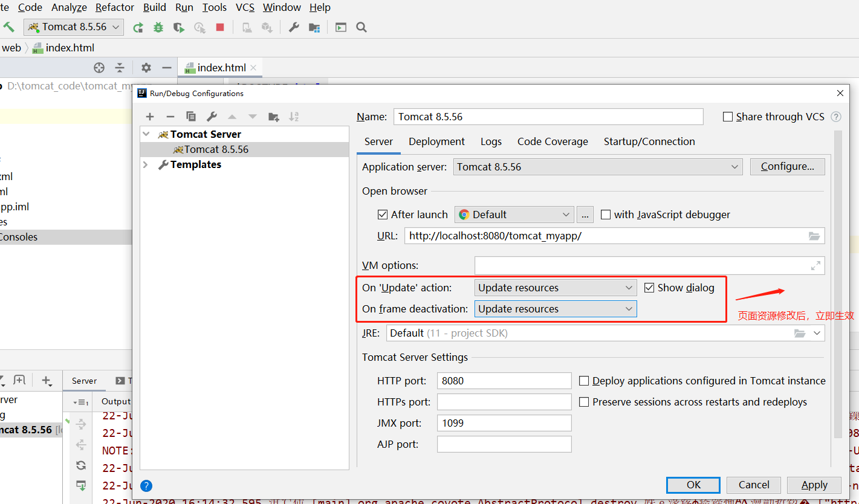Click the Rerun Tomcat icon in toolbar

(x=138, y=27)
